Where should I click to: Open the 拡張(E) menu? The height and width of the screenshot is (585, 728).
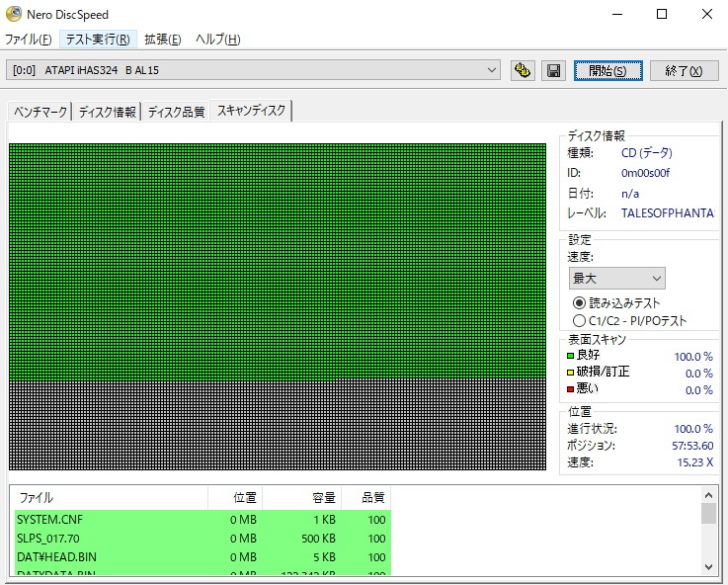(163, 40)
